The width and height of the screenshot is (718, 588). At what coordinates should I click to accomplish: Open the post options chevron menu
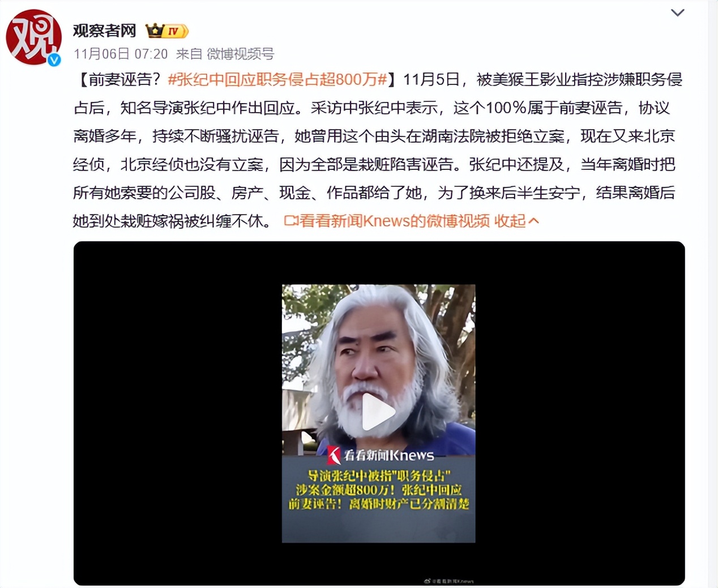[x=677, y=12]
